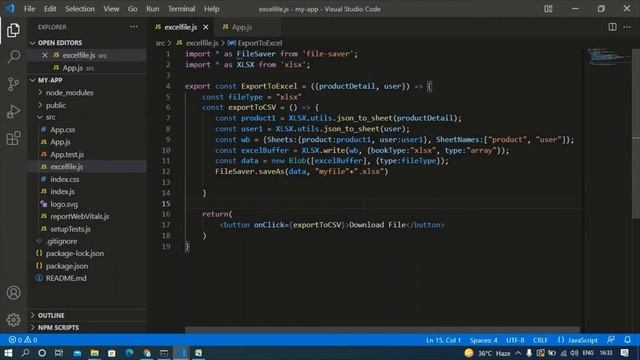
Task: Click Ln 15, Col 1 in status bar
Action: coord(443,340)
